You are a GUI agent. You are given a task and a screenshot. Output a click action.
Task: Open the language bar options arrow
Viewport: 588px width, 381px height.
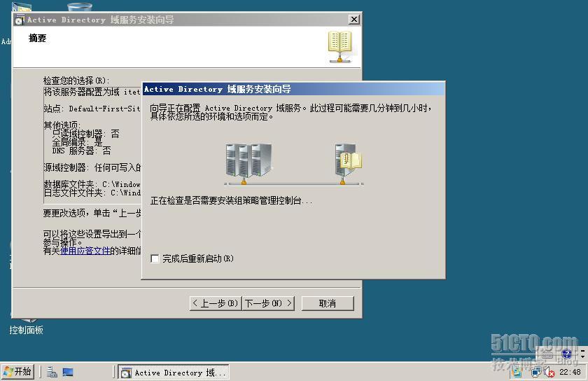(582, 356)
